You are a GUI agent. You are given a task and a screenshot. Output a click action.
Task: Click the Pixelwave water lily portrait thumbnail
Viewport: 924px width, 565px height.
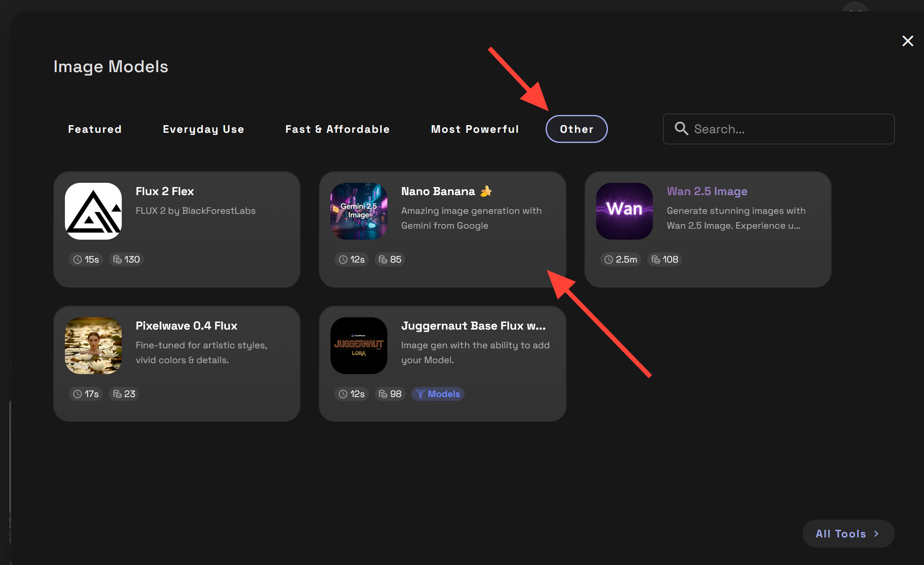pyautogui.click(x=93, y=346)
